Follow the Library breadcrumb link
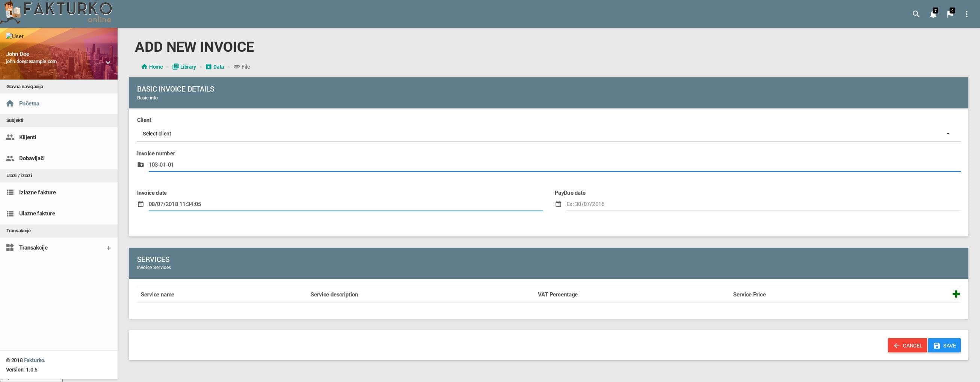980x382 pixels. pyautogui.click(x=184, y=67)
